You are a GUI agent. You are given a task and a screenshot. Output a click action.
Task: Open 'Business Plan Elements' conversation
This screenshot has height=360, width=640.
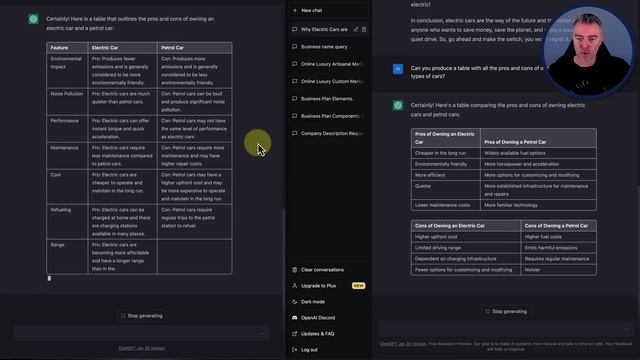[x=329, y=99]
